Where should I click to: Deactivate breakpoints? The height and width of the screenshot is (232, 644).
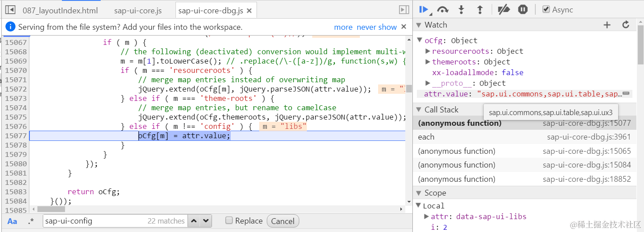coord(504,9)
